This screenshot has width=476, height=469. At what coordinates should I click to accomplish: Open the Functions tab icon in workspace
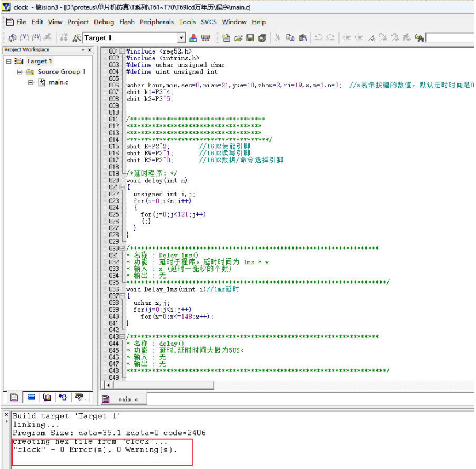(x=63, y=397)
